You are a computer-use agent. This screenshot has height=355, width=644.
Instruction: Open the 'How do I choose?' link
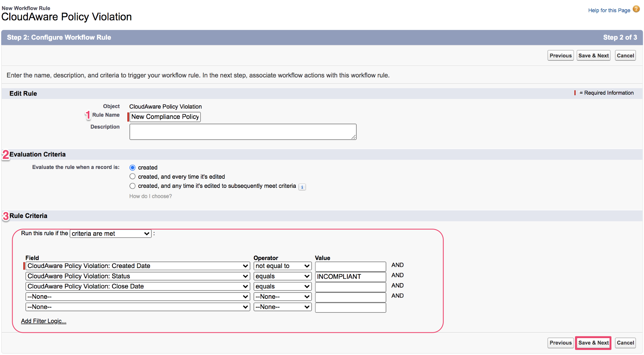pos(150,196)
